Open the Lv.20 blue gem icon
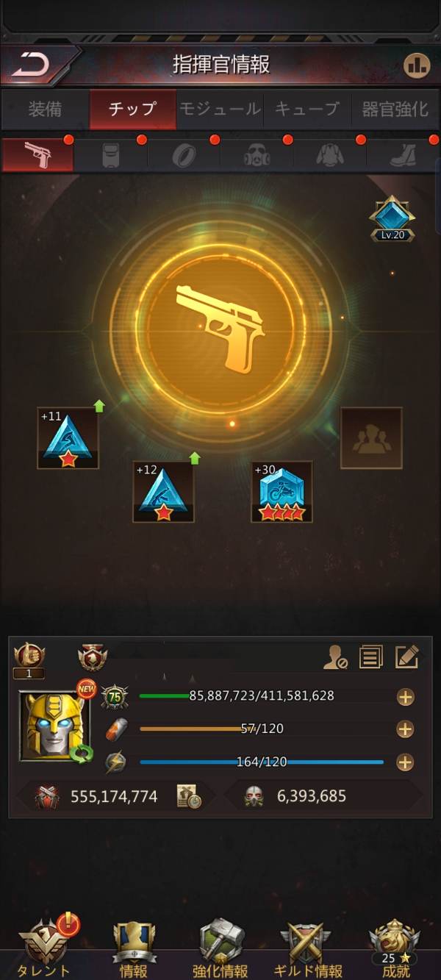441x980 pixels. click(x=392, y=218)
